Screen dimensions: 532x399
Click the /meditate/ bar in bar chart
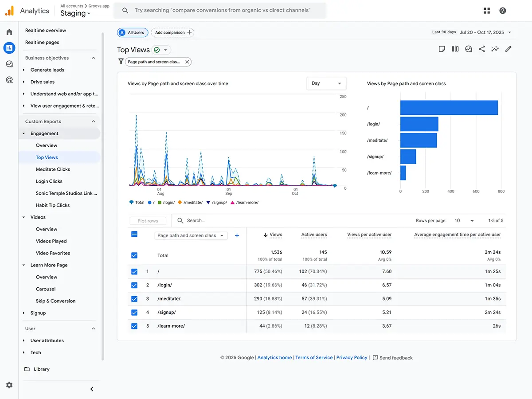click(x=419, y=141)
